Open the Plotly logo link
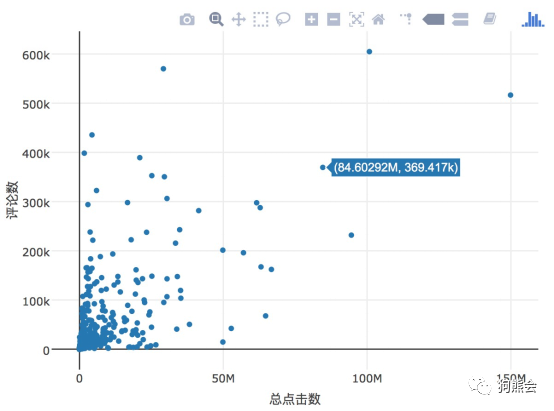Viewport: 554px width, 411px height. [x=533, y=19]
